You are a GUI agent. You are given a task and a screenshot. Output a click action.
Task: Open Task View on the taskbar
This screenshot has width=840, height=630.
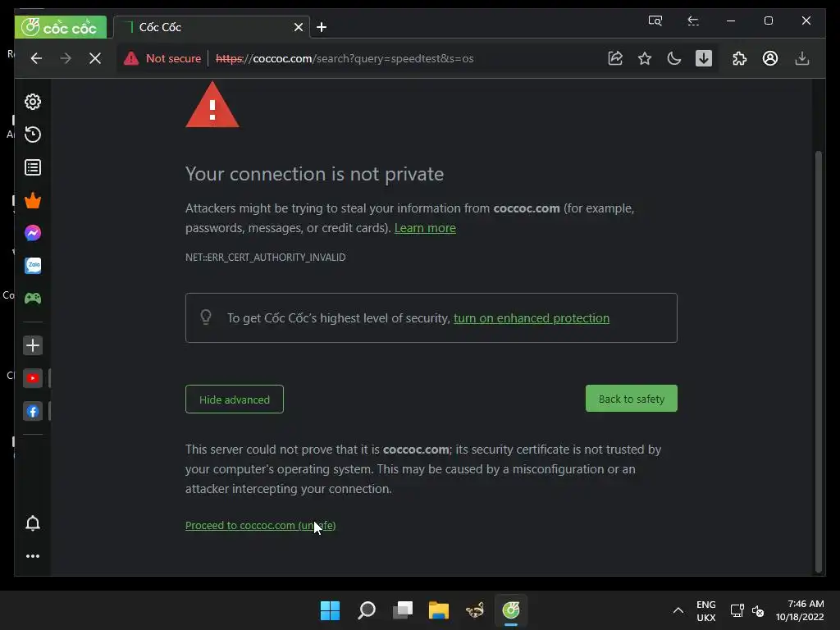click(x=402, y=610)
